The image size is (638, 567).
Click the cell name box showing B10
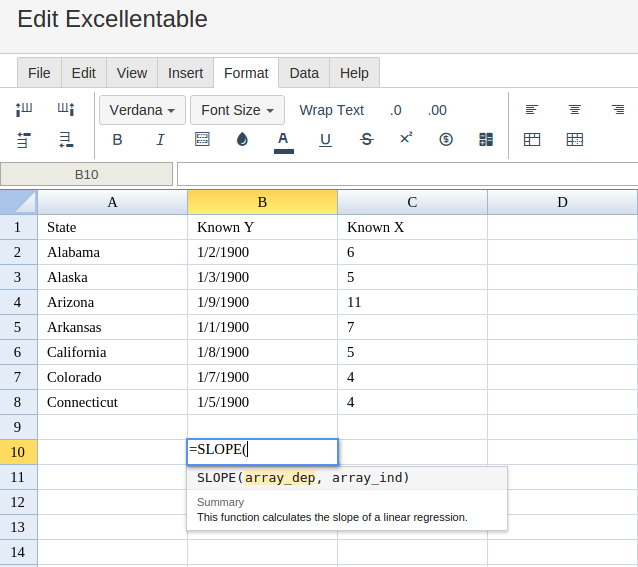pos(87,174)
